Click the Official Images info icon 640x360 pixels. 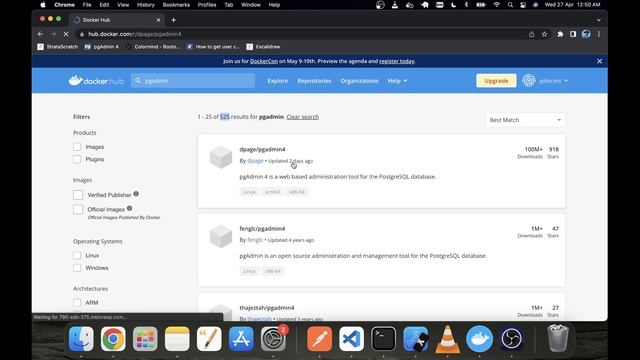[129, 208]
